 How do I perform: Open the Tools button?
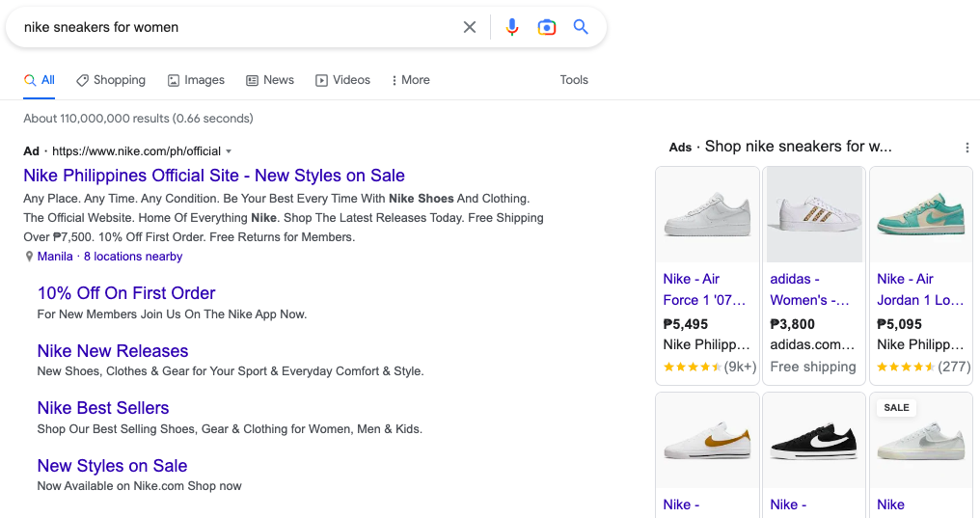pos(574,80)
